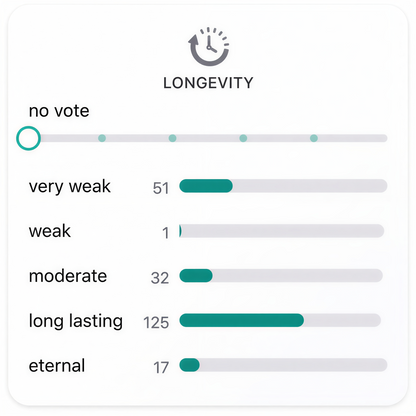Click the longevity clock icon

[x=209, y=46]
